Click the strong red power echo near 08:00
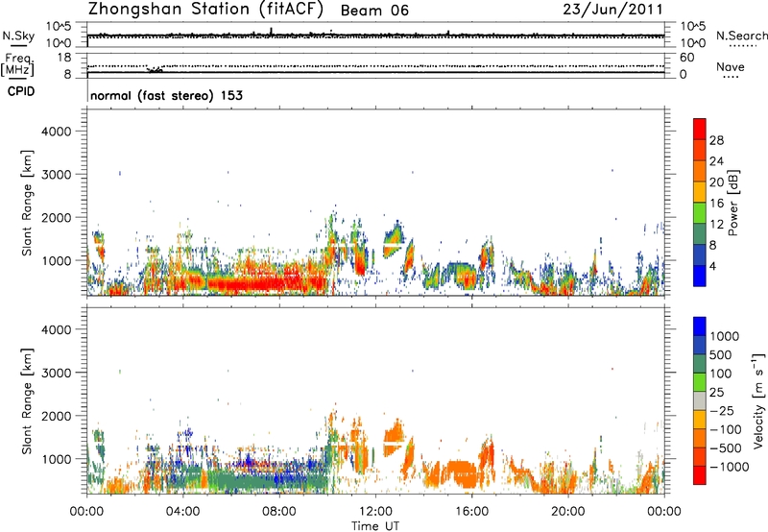Viewport: 768px width, 532px height. point(265,284)
